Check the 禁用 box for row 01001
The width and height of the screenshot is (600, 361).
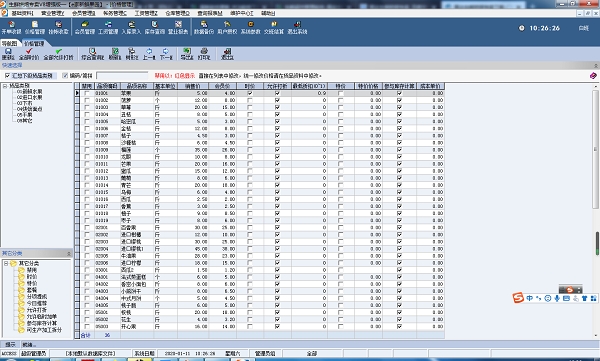point(87,93)
